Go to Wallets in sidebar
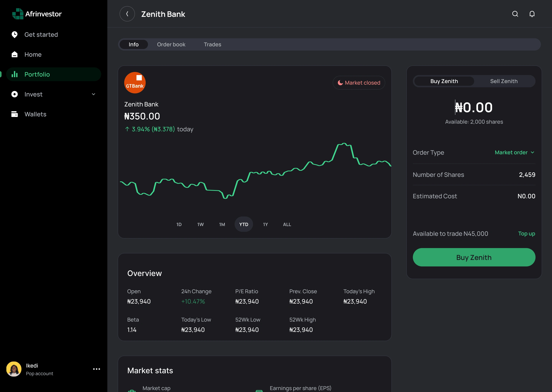The image size is (552, 392). 35,114
